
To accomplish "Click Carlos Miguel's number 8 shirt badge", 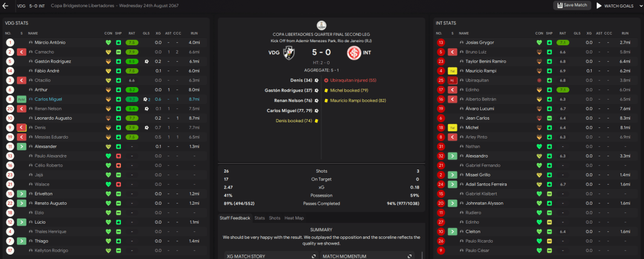I will pos(10,99).
